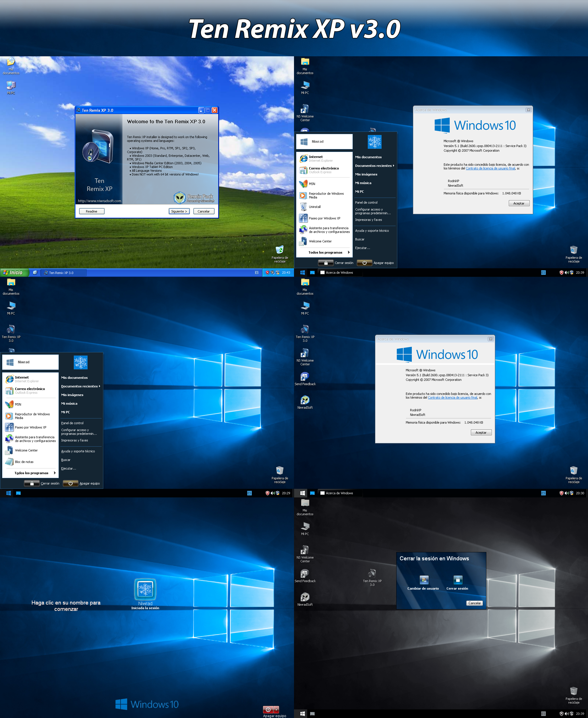The width and height of the screenshot is (588, 718).
Task: Open Mis imágenes in menu listing Uninstall
Action: pyautogui.click(x=366, y=174)
